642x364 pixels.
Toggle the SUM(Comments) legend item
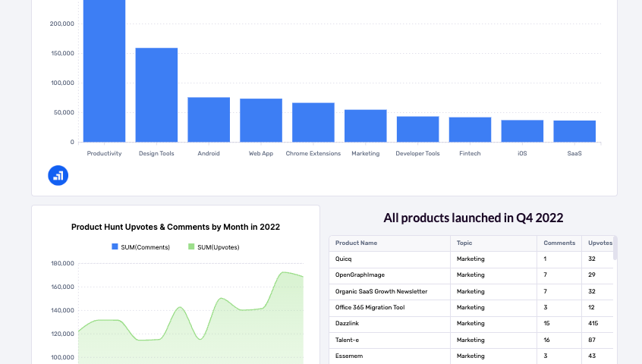coord(141,247)
